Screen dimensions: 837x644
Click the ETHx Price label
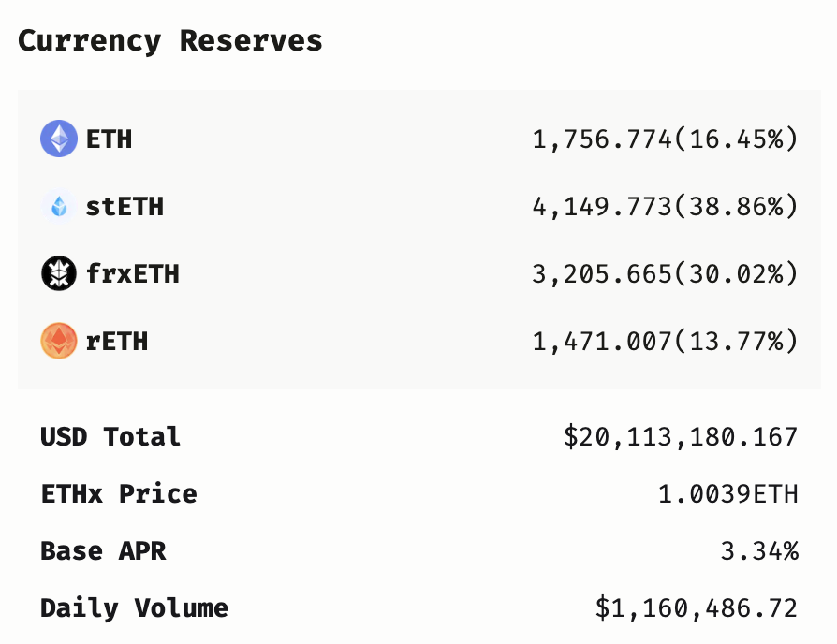point(119,493)
